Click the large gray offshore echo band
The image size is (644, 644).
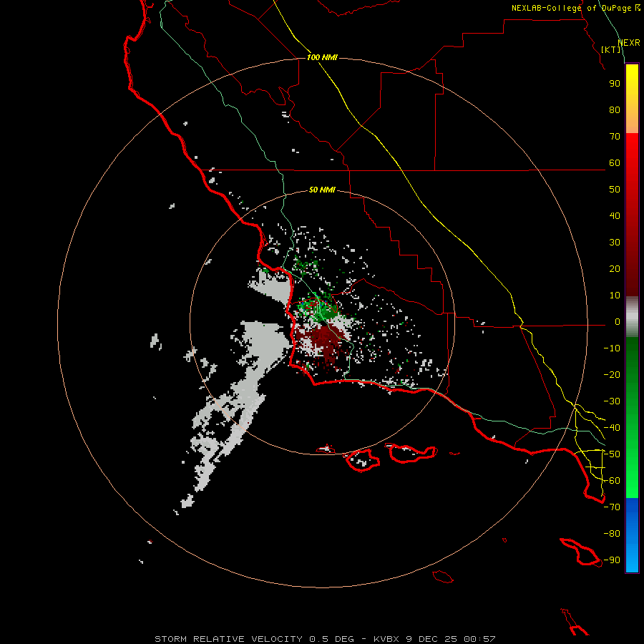243,390
